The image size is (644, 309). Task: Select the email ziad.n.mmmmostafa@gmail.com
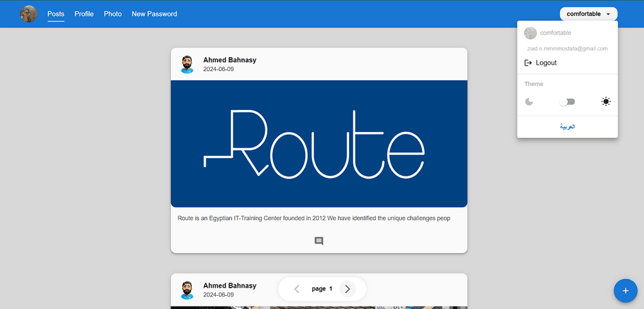tap(567, 48)
